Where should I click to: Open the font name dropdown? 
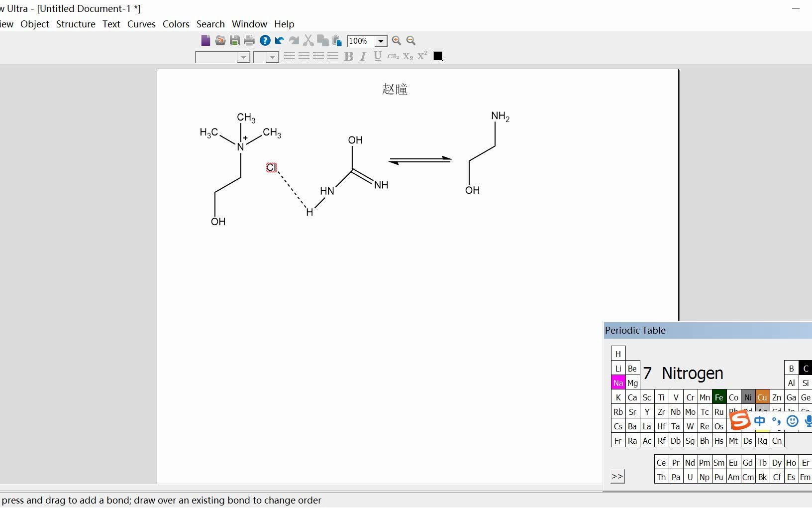point(244,57)
